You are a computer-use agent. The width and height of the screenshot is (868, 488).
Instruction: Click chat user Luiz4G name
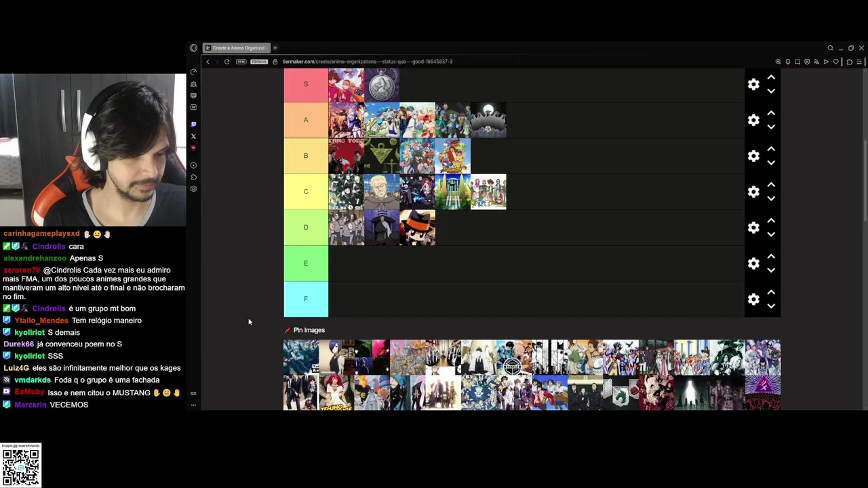tap(16, 368)
